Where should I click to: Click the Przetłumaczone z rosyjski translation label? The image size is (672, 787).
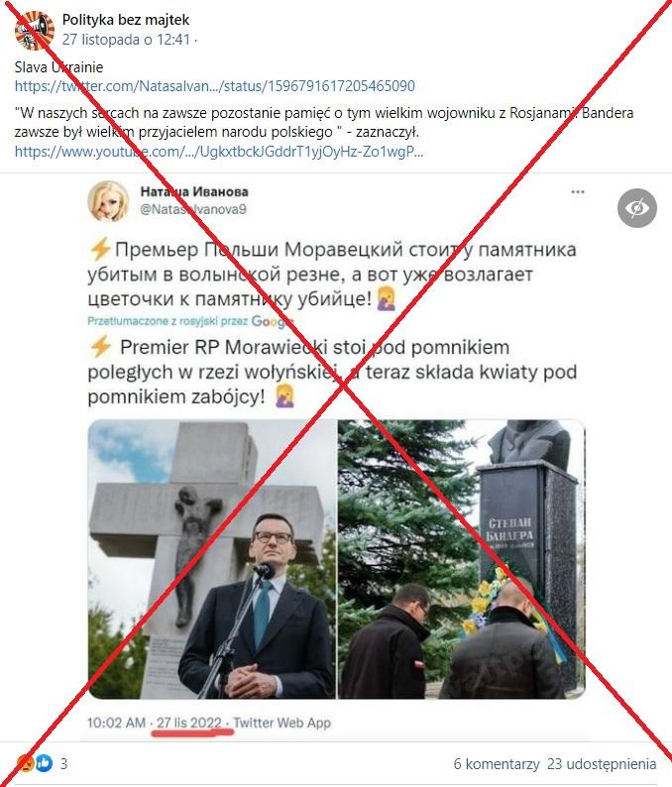click(x=168, y=321)
